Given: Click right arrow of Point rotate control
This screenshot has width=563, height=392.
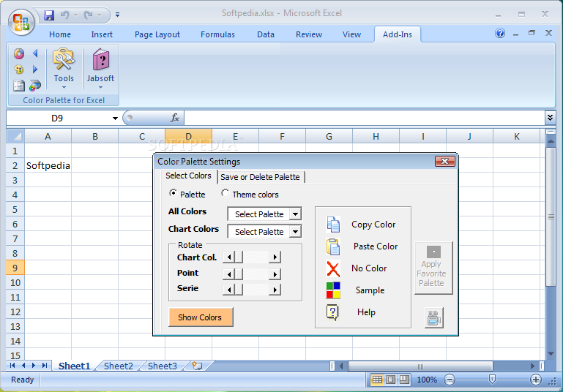Looking at the screenshot, I should [275, 274].
